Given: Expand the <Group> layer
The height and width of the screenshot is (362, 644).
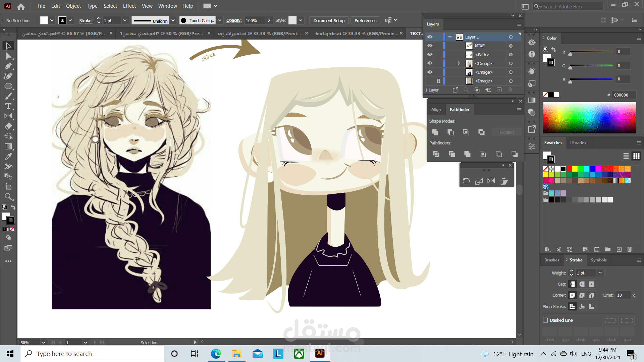Looking at the screenshot, I should tap(459, 63).
